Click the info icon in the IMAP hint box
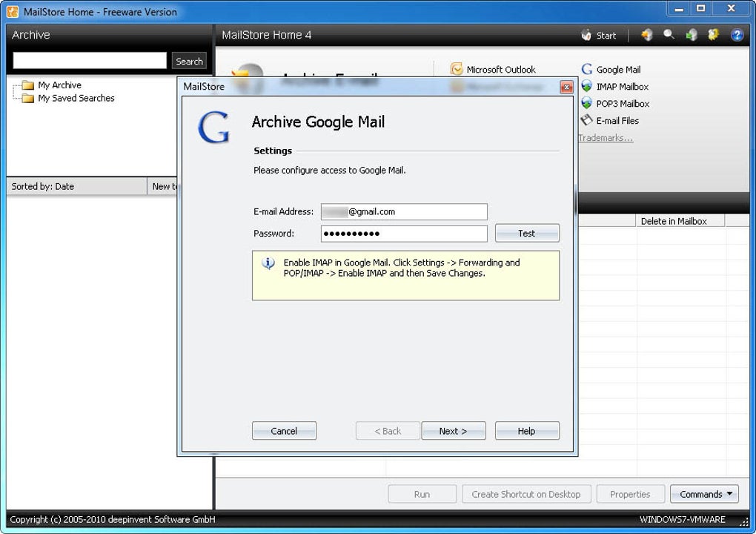Viewport: 756px width, 534px height. [268, 263]
